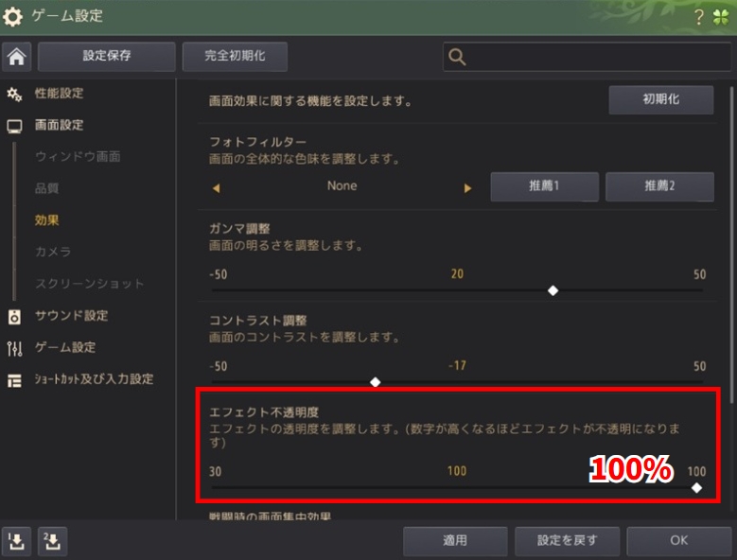Image resolution: width=737 pixels, height=560 pixels.
Task: Click the magnifier search icon
Action: click(457, 57)
